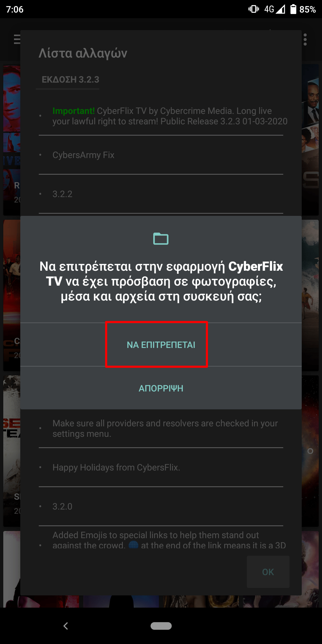Select the ΕΚΔΟΣΗ 3.2.3 version header
The image size is (322, 644).
click(x=70, y=80)
